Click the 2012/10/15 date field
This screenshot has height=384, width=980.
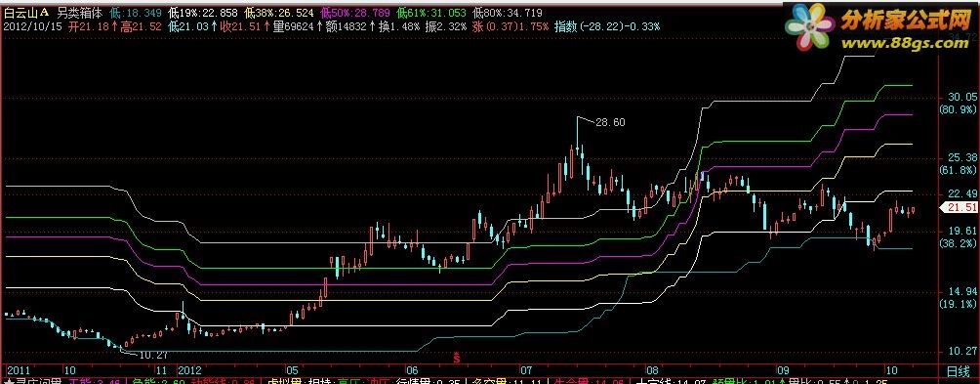(31, 26)
